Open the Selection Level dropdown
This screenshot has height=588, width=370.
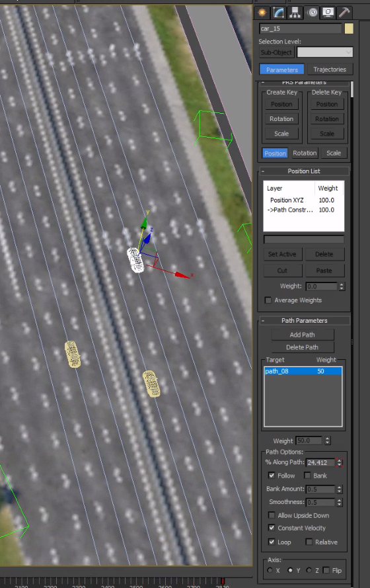324,52
